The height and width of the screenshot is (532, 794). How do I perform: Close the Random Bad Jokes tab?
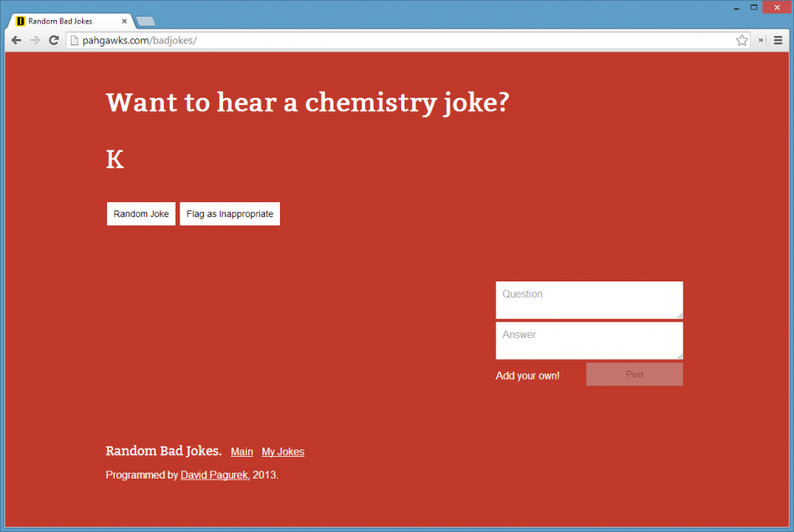pyautogui.click(x=125, y=21)
